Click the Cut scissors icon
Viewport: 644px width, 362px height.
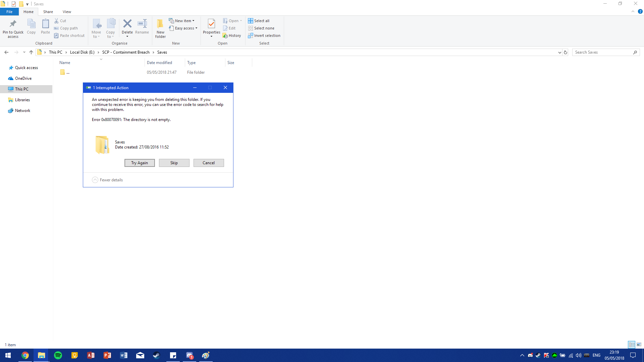[x=56, y=21]
